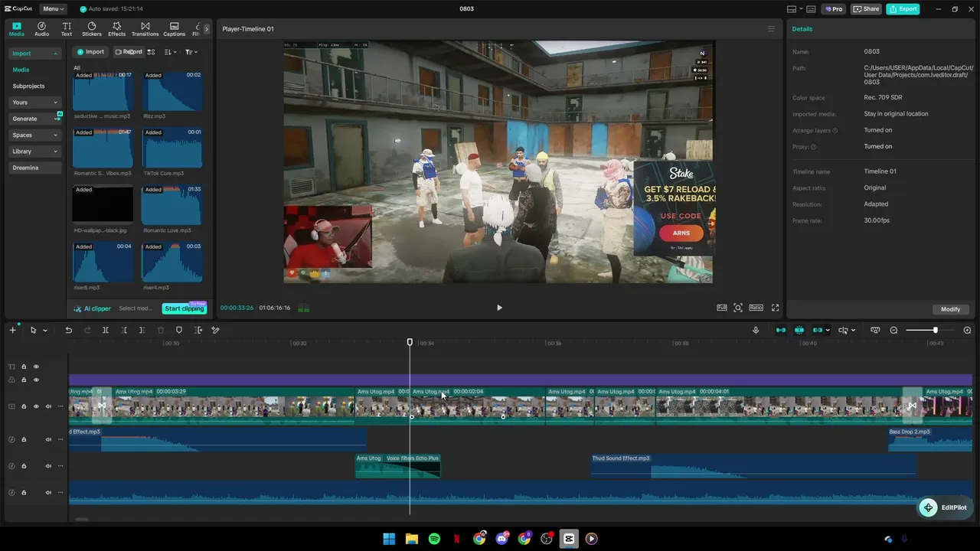Mute the main video track
Image resolution: width=980 pixels, height=551 pixels.
click(x=48, y=406)
